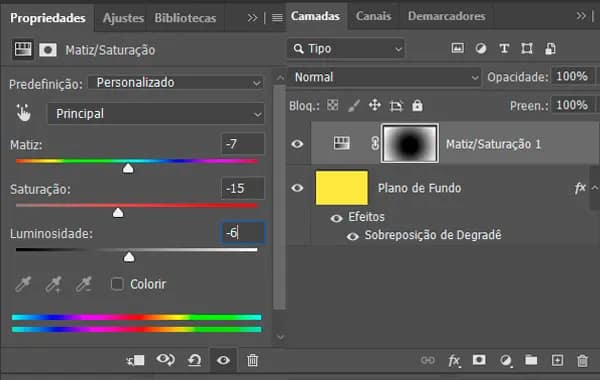The width and height of the screenshot is (600, 380).
Task: Pick the eyedropper sample tool
Action: coord(23,284)
